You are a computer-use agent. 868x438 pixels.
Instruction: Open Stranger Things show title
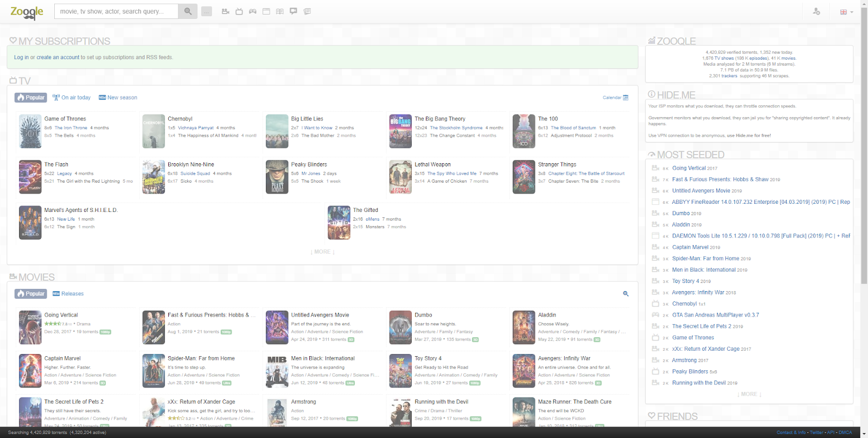557,164
